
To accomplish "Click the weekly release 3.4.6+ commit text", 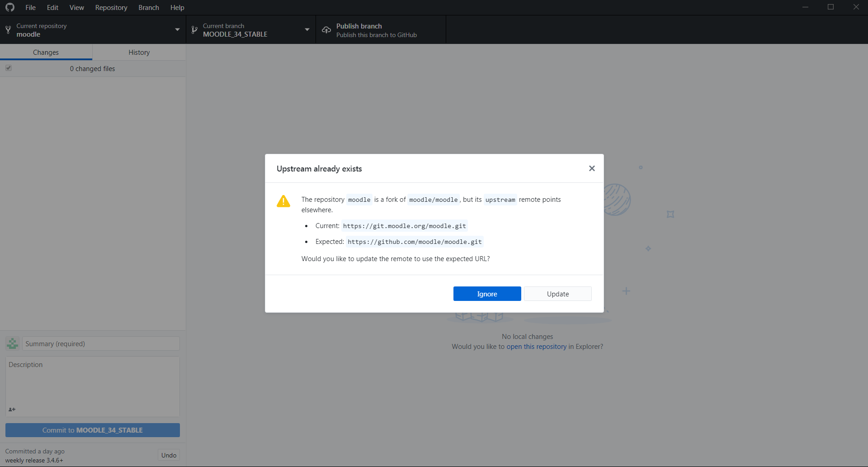I will click(34, 460).
